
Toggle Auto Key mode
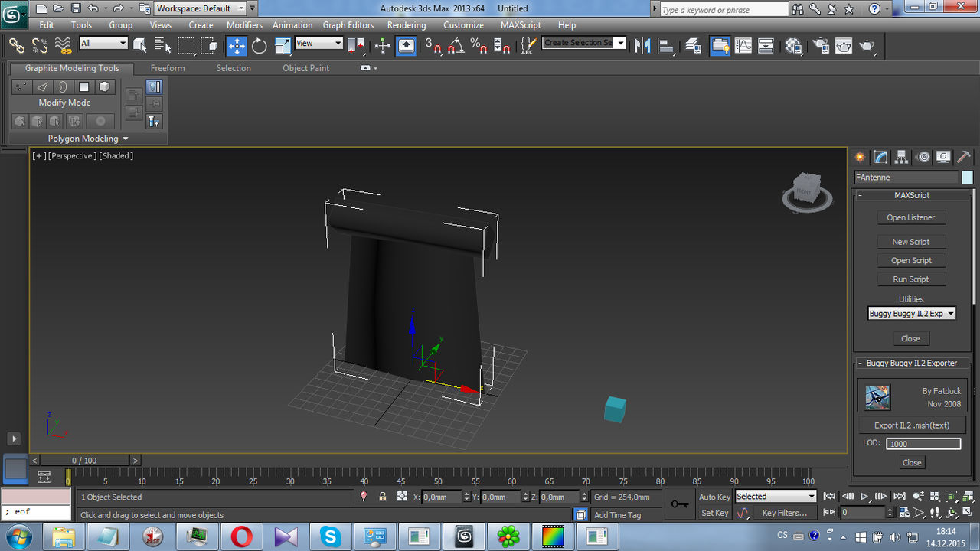[714, 497]
